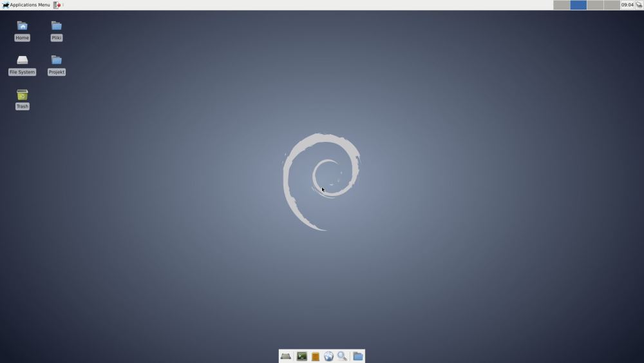This screenshot has height=363, width=644.
Task: Launch the Web Browser globe icon
Action: [x=329, y=356]
